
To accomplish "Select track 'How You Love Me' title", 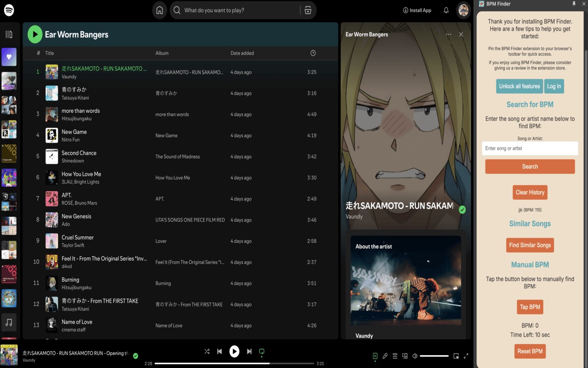I will coord(81,174).
